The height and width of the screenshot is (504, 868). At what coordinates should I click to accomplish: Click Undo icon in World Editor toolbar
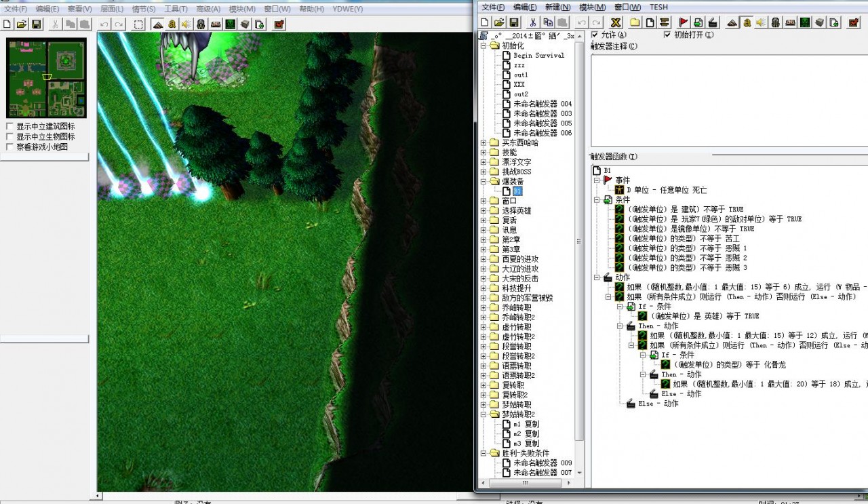click(104, 24)
